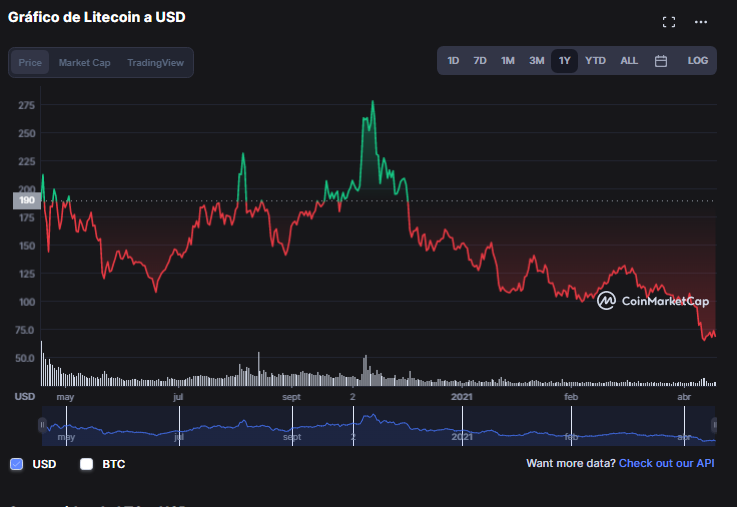This screenshot has width=737, height=507.
Task: Grab the left range navigator handle
Action: (42, 425)
